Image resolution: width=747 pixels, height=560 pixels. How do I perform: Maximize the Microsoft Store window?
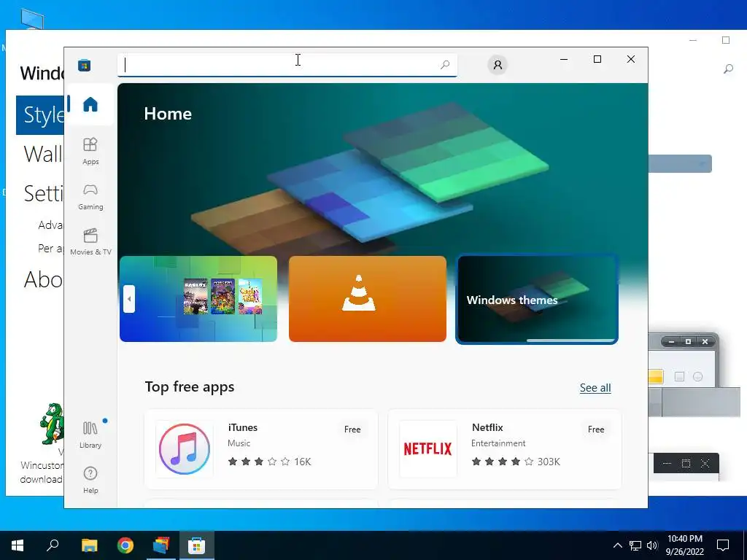point(597,59)
